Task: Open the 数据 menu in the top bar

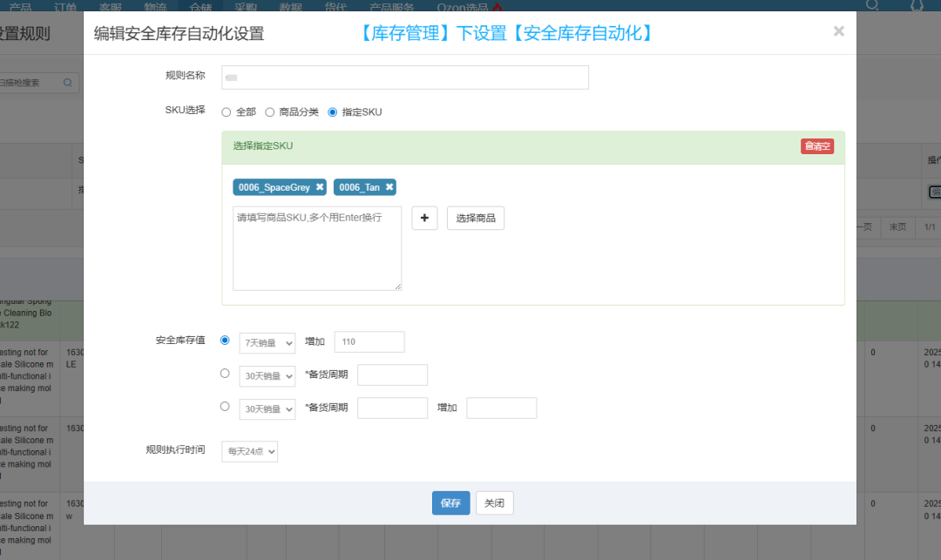Action: pos(290,6)
